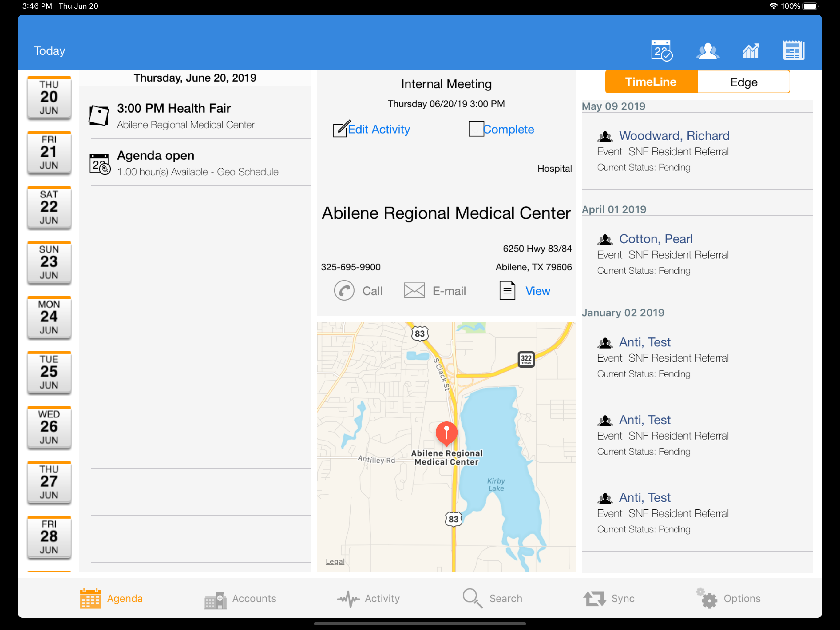
Task: Tap the address 6250 Hwy 83/84
Action: click(x=537, y=249)
